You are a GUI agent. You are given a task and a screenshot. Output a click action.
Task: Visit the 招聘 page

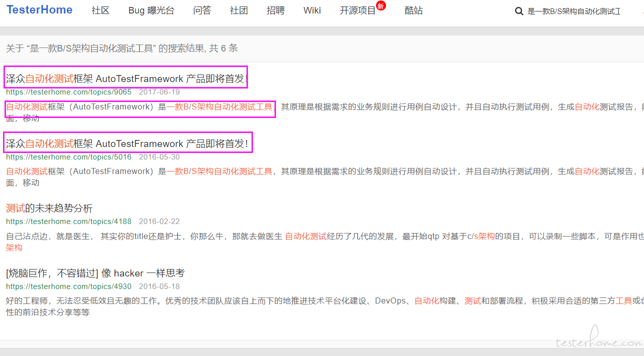click(275, 10)
